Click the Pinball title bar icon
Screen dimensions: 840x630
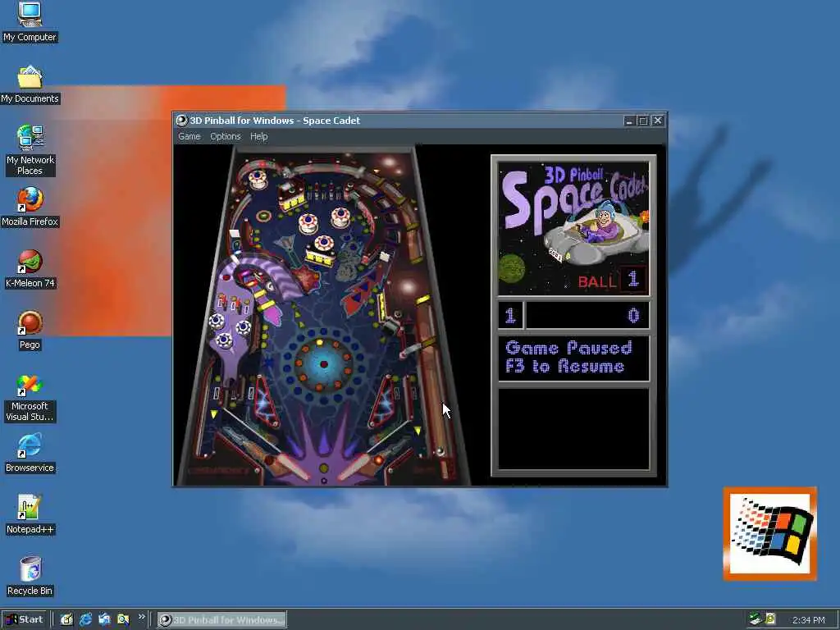click(x=182, y=121)
